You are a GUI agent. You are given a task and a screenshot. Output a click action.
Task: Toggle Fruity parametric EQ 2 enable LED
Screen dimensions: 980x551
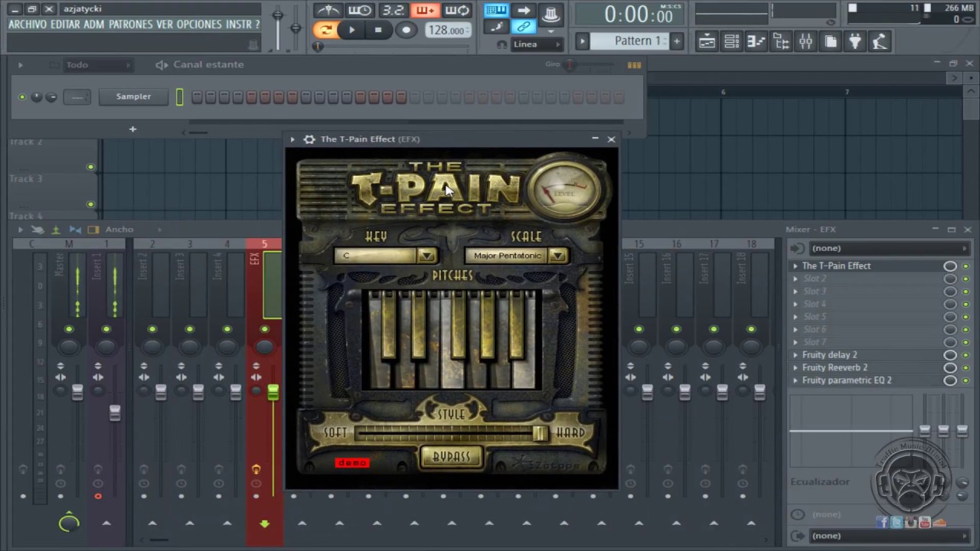click(x=965, y=380)
